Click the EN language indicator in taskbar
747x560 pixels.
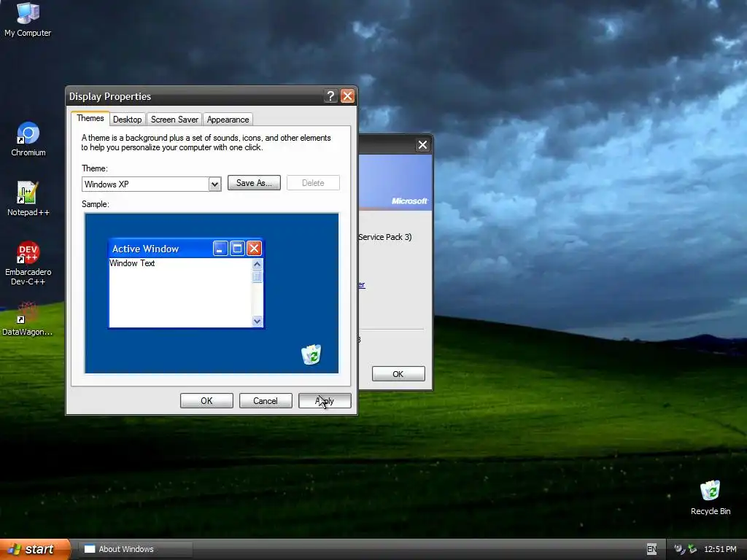click(x=651, y=549)
